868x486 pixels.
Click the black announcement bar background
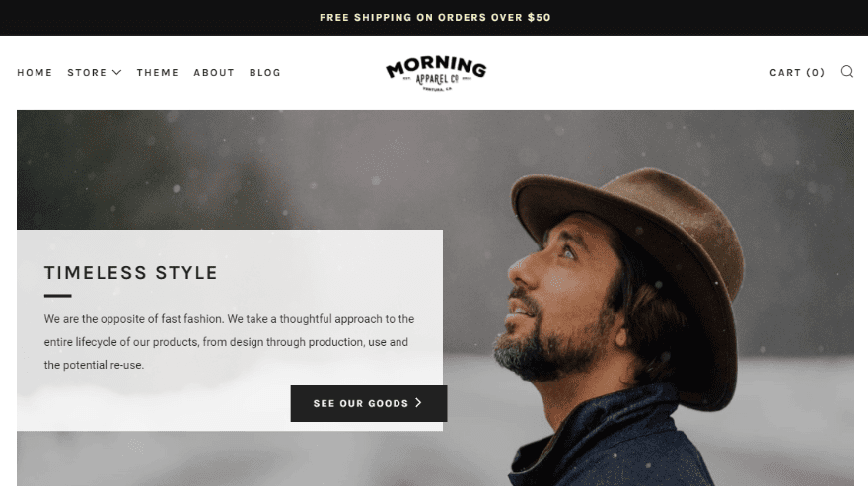(166, 18)
